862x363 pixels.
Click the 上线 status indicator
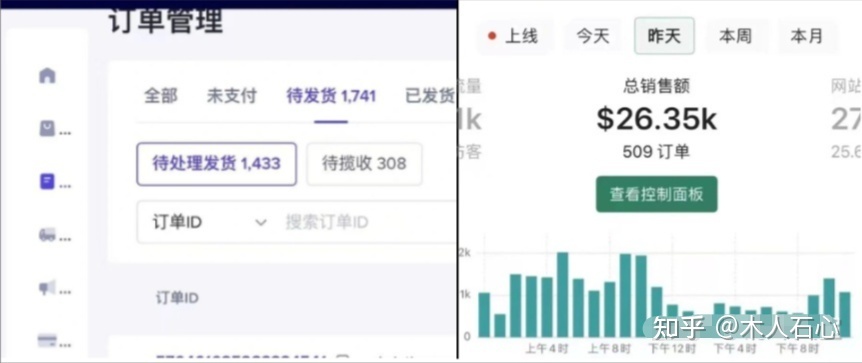tap(513, 37)
